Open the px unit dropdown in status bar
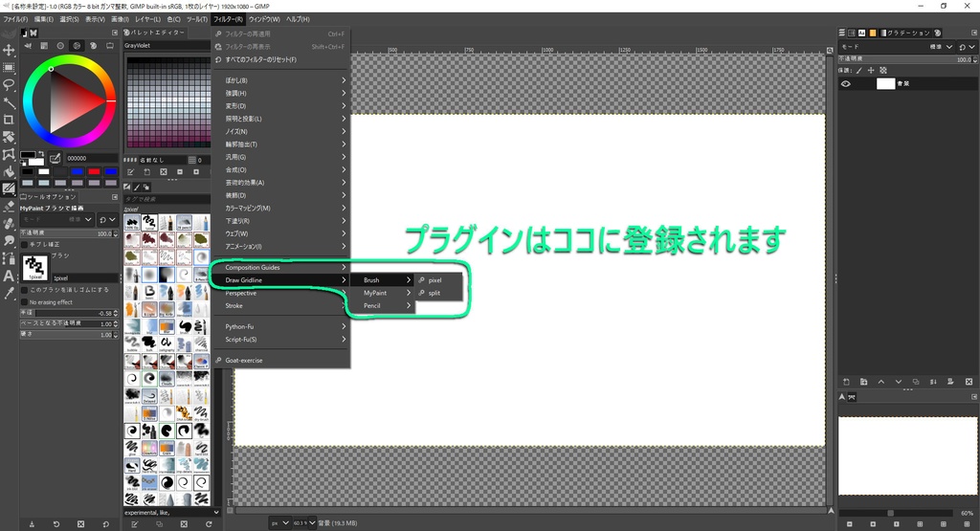 [280, 523]
